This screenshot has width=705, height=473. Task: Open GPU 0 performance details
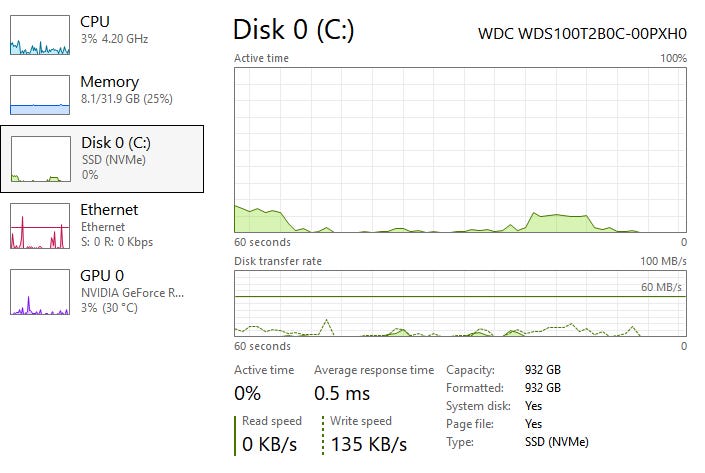pos(102,275)
